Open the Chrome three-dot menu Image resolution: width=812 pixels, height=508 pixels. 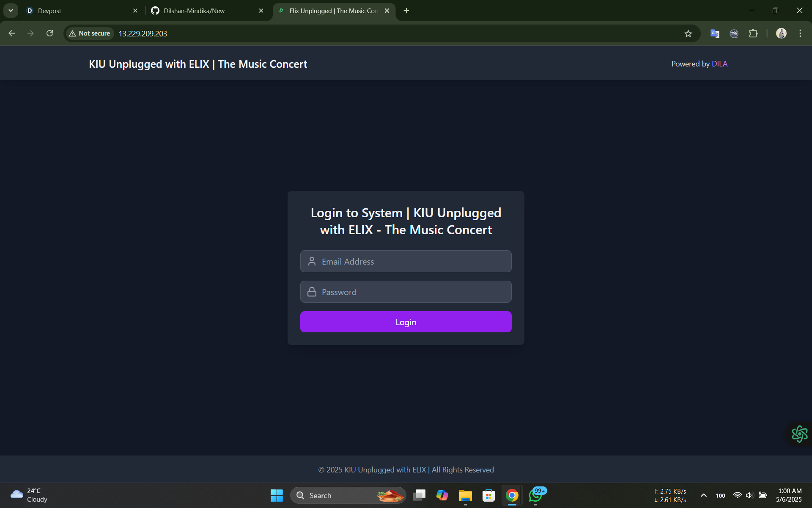pos(800,33)
